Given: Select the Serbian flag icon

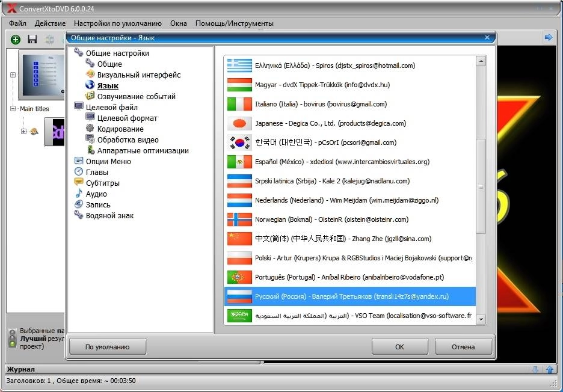Looking at the screenshot, I should click(239, 182).
